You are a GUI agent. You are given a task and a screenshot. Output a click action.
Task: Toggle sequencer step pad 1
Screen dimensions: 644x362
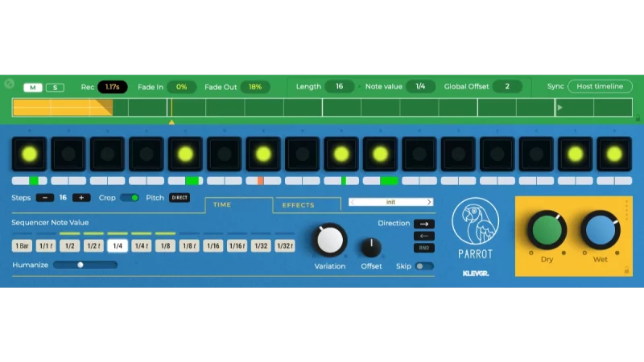29,154
